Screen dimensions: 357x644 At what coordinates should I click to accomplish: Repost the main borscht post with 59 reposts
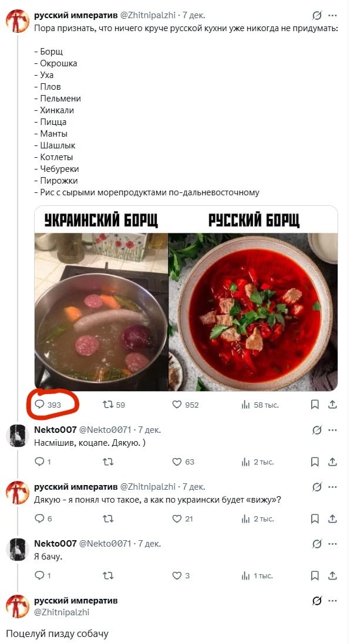tap(114, 405)
